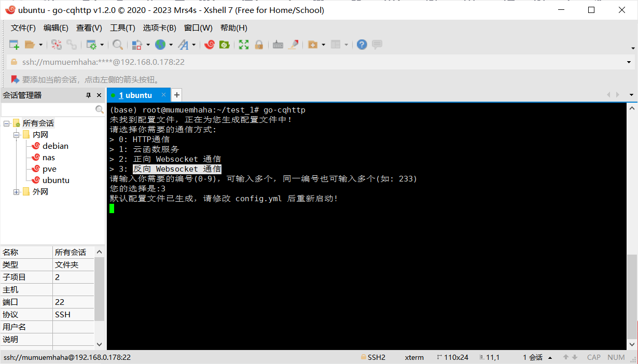Select the 外网 folder
Image resolution: width=638 pixels, height=364 pixels.
40,192
